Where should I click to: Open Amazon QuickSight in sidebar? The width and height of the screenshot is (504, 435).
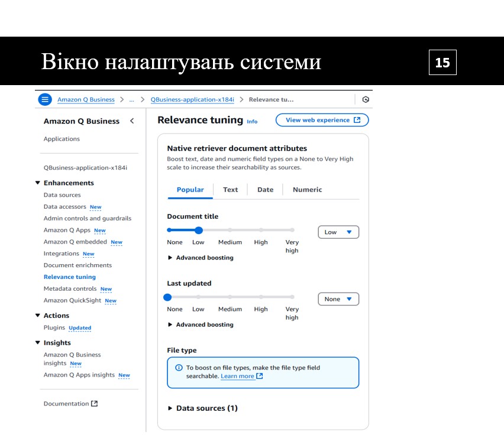click(72, 300)
